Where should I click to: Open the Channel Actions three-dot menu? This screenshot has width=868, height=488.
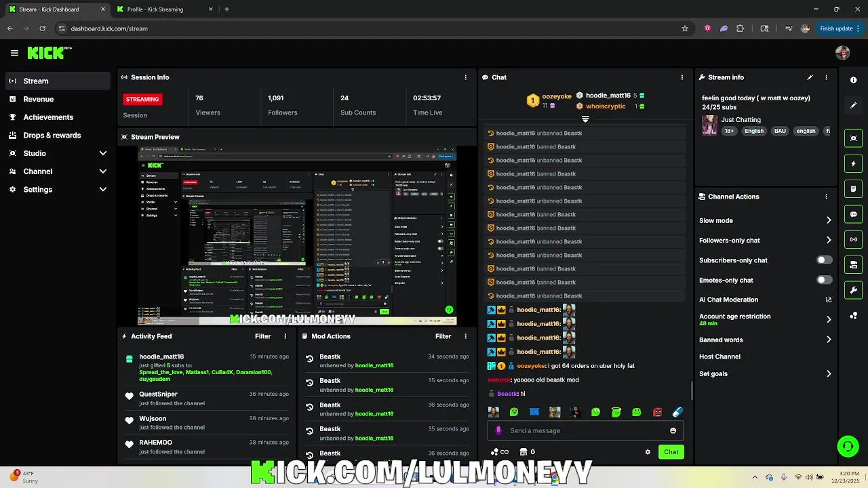coord(826,197)
